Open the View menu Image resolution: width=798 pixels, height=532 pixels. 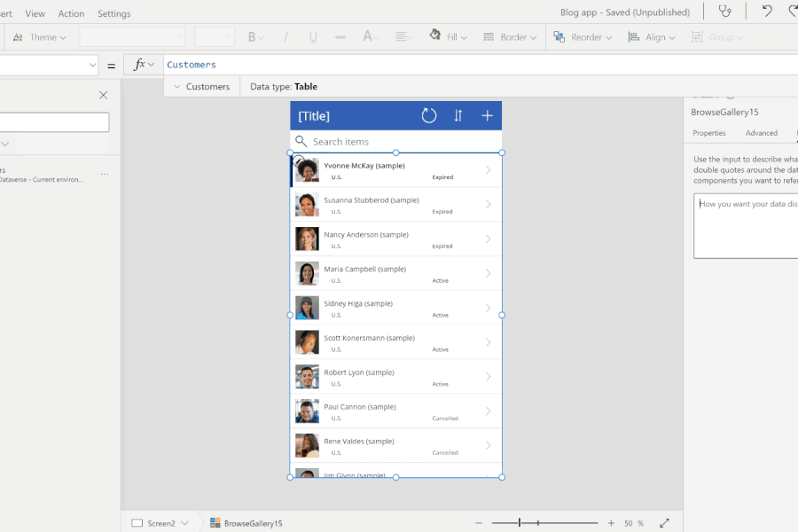pyautogui.click(x=35, y=13)
